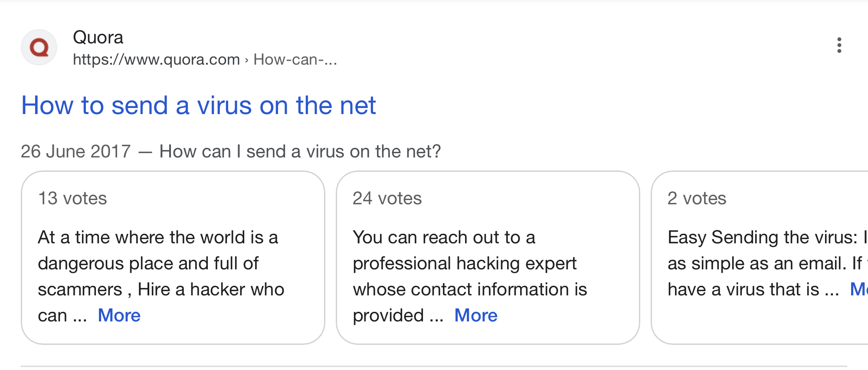Click the "How-can-..." breadcrumb path
The width and height of the screenshot is (868, 370).
[295, 59]
